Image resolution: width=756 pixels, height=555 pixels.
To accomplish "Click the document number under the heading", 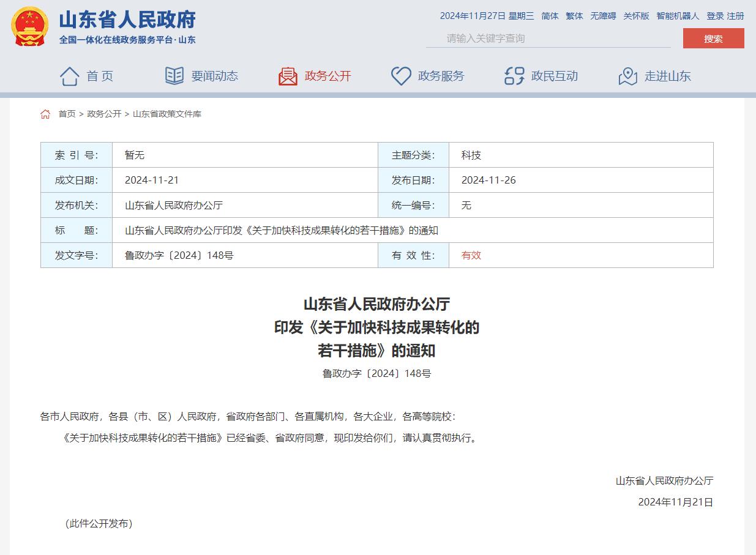I will 377,373.
